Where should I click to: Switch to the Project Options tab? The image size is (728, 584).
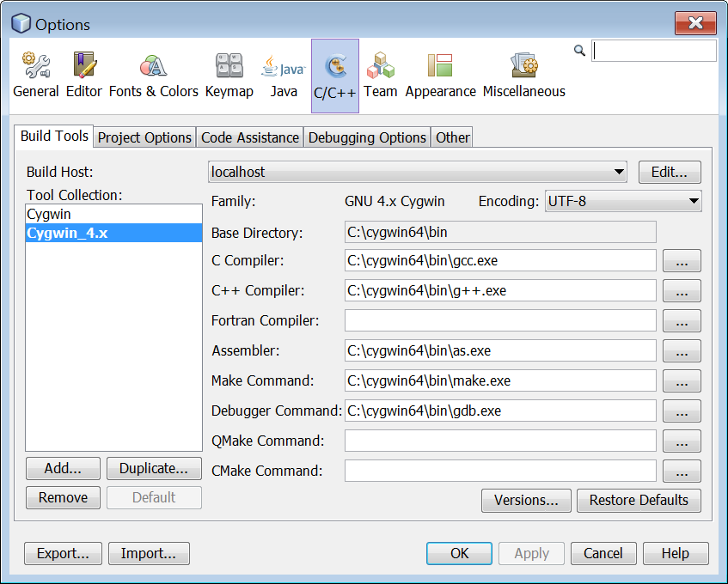tap(144, 137)
